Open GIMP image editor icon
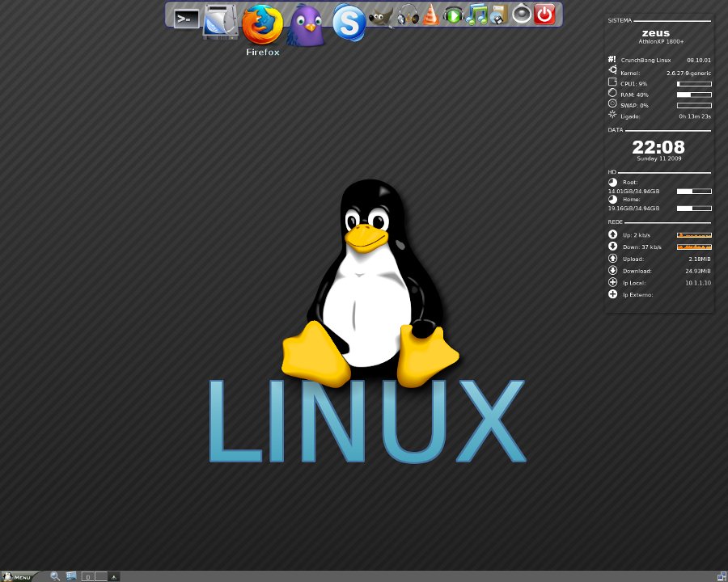The width and height of the screenshot is (728, 582). pos(381,17)
